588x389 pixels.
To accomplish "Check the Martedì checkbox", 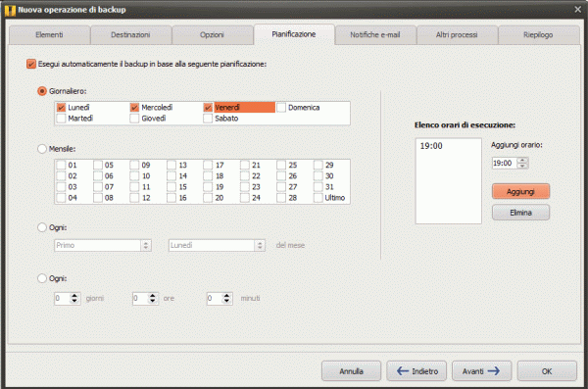I will (61, 119).
